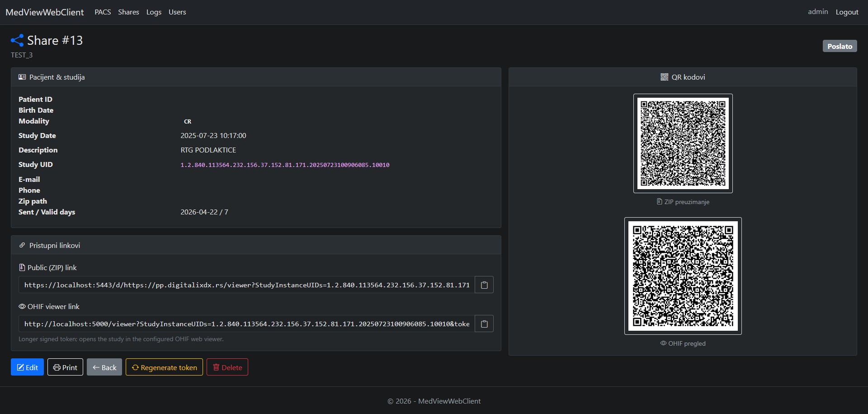Click the value 2026-04-22 / 7
Screen dimensions: 868x414
point(204,212)
